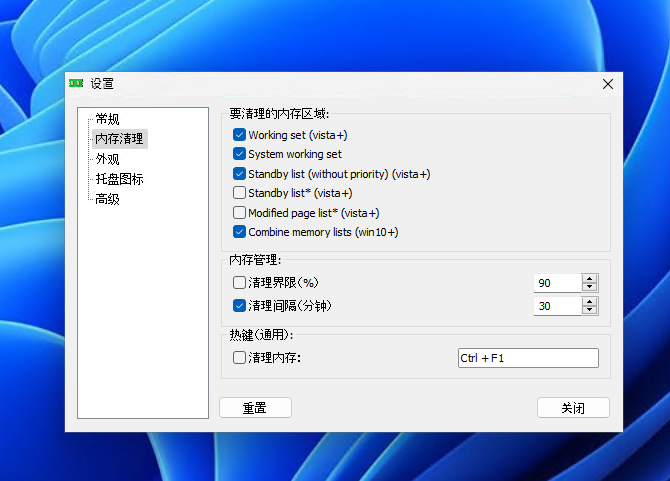Viewport: 670px width, 481px height.
Task: Click the 重置 button
Action: tap(255, 408)
